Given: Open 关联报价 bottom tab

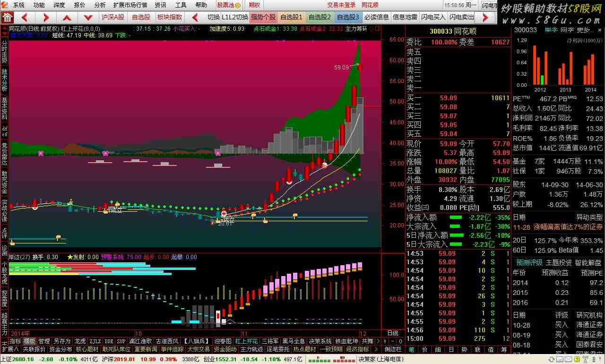Looking at the screenshot, I should 34,349.
